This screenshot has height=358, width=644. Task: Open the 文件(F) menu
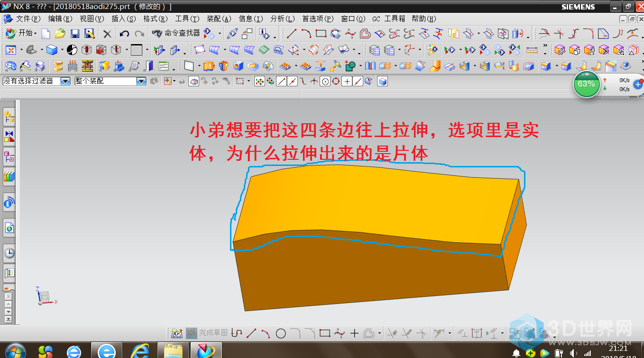tap(28, 18)
